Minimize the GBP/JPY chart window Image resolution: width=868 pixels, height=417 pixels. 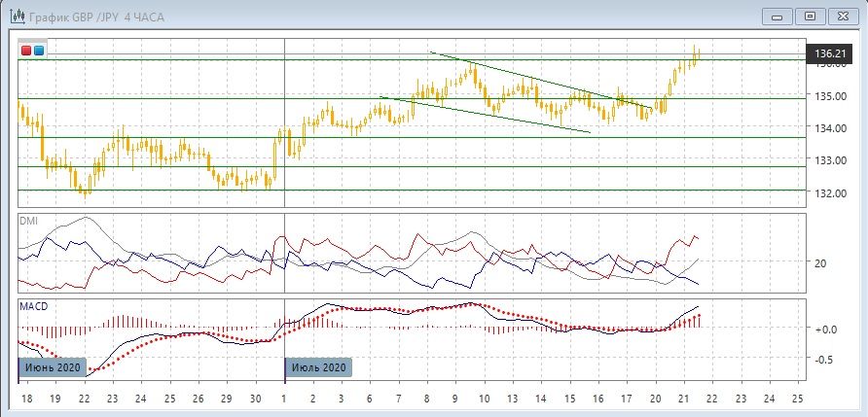[x=775, y=16]
